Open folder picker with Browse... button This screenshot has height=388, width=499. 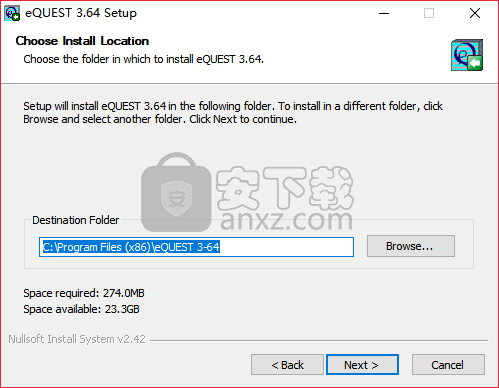click(x=411, y=246)
